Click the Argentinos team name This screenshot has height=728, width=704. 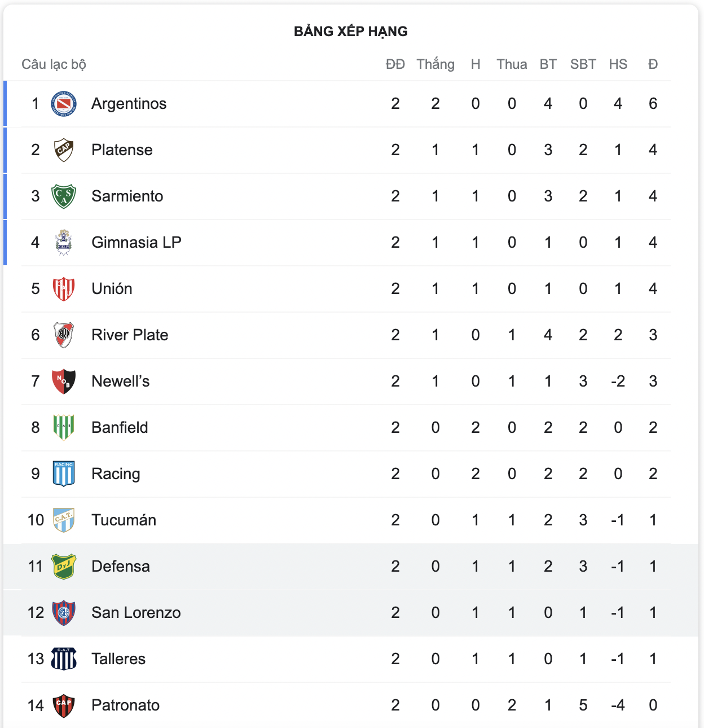129,104
